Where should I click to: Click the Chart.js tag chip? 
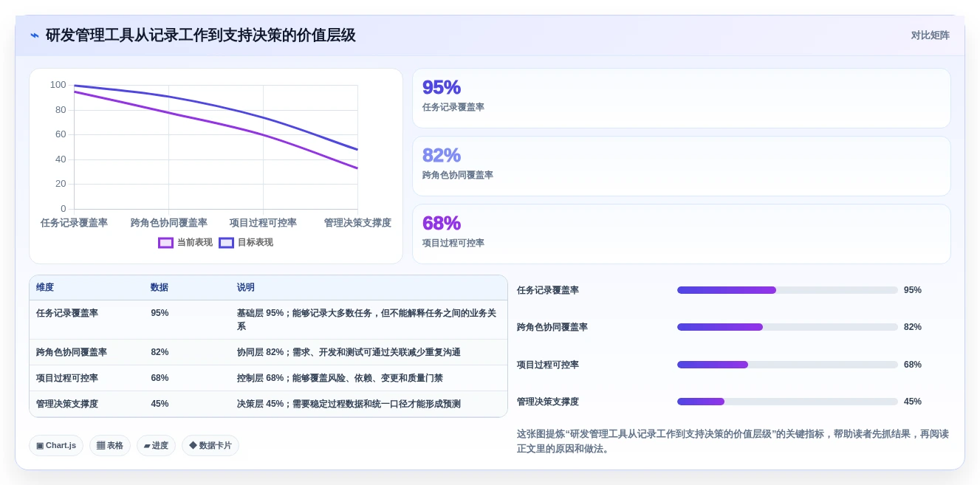[x=56, y=446]
